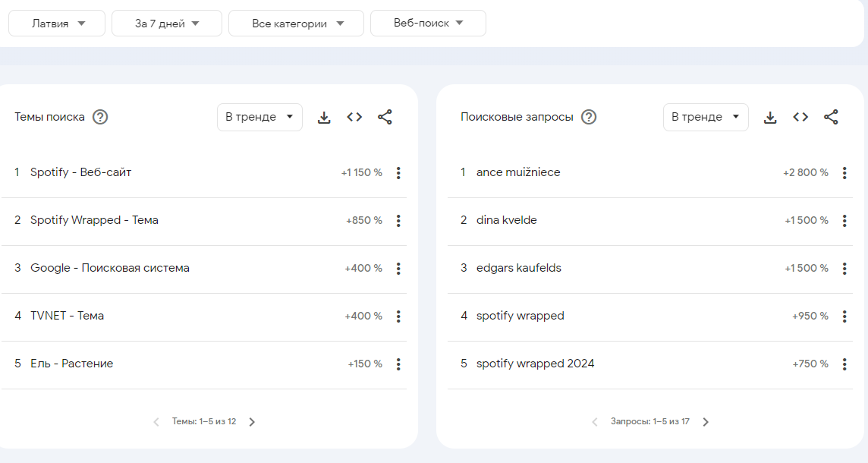Click the +850 % growth value
This screenshot has width=868, height=463.
click(x=364, y=220)
